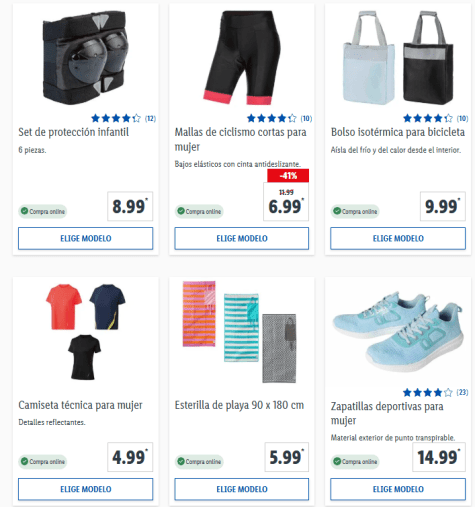Click Compra online badge under Esterilla de playa
This screenshot has height=507, width=475.
199,462
